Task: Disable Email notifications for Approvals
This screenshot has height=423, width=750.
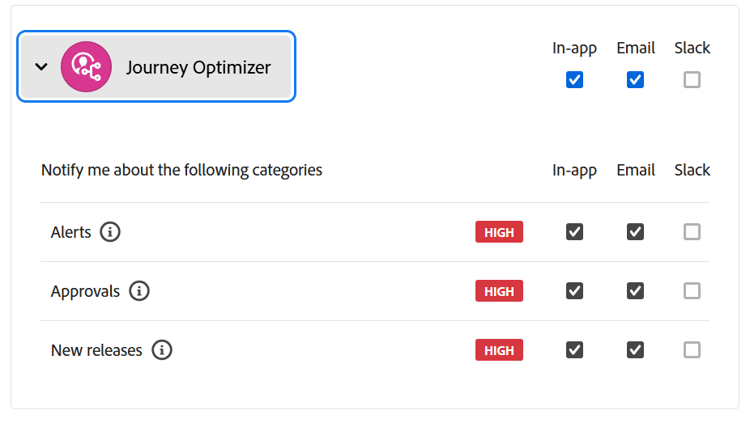Action: pos(635,291)
